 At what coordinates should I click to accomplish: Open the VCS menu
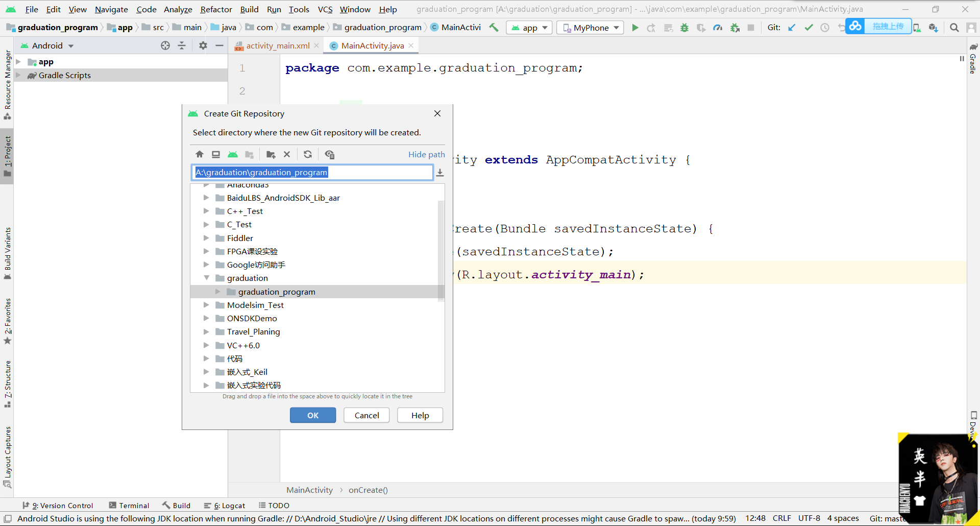tap(325, 9)
